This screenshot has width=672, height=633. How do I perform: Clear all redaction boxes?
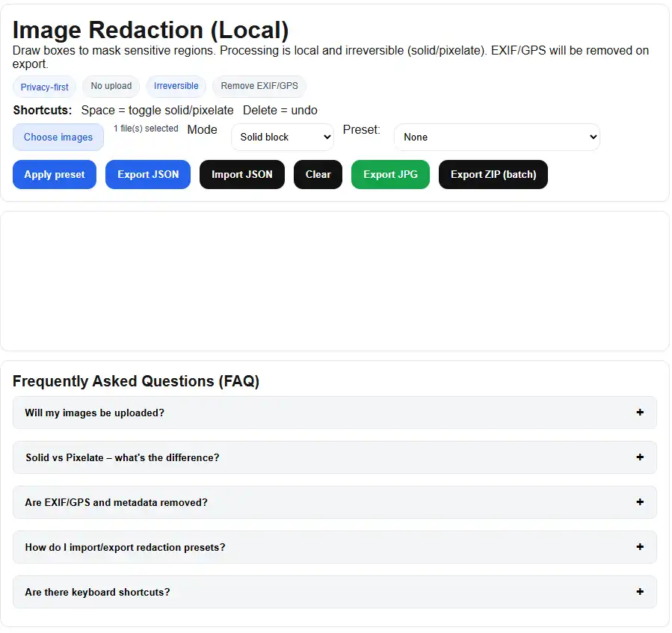[318, 174]
